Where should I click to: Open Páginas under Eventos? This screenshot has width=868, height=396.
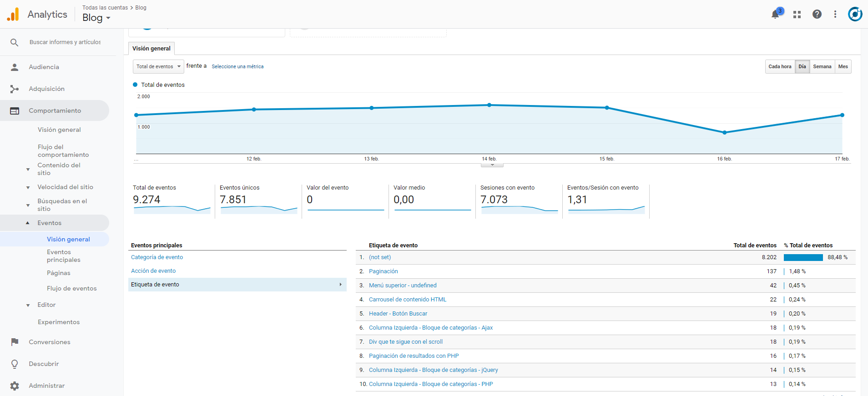coord(59,273)
